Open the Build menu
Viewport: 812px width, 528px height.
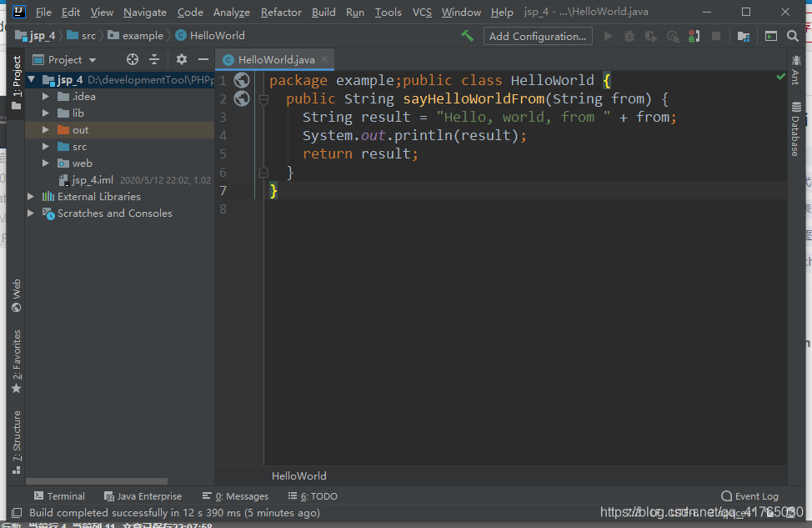pyautogui.click(x=323, y=12)
